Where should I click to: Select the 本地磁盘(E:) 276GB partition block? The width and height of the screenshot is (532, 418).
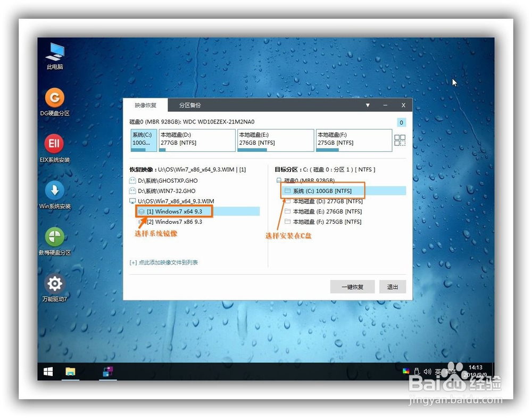coord(276,140)
